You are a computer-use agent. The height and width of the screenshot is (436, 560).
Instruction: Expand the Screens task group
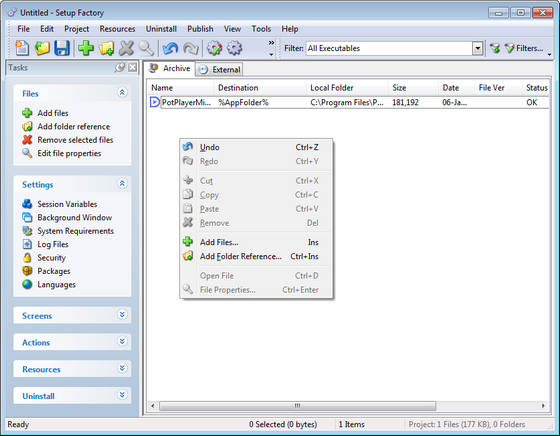[x=122, y=315]
